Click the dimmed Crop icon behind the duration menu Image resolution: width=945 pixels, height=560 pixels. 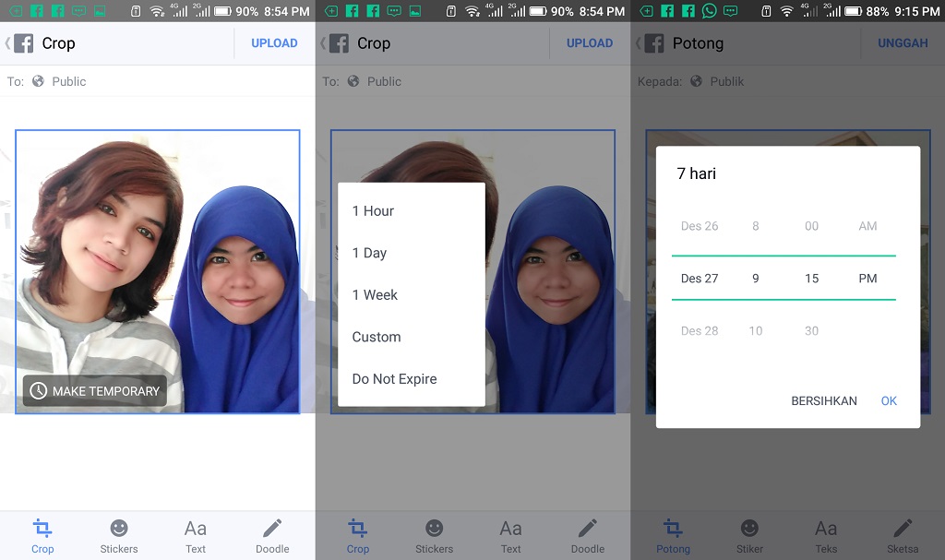pyautogui.click(x=357, y=529)
